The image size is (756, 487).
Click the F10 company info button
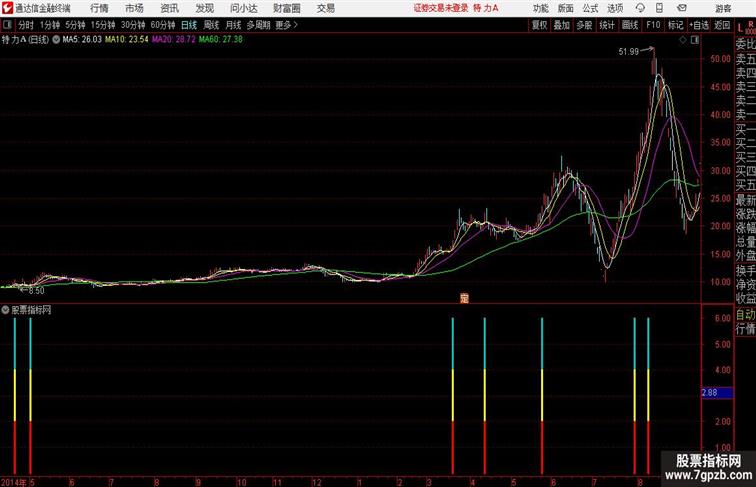point(653,25)
